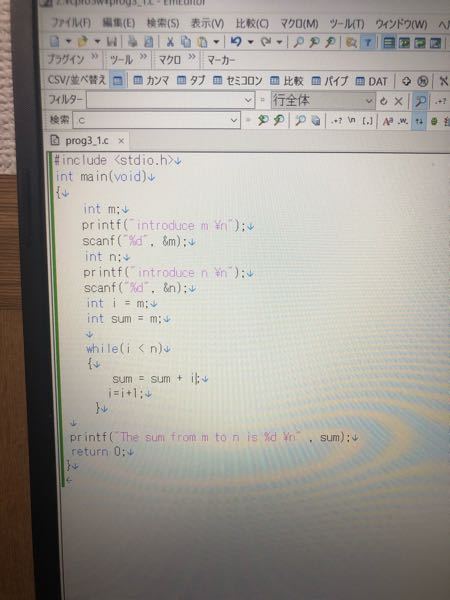This screenshot has height=600, width=450.
Task: Close the prog3_1.c document tab
Action: 121,141
